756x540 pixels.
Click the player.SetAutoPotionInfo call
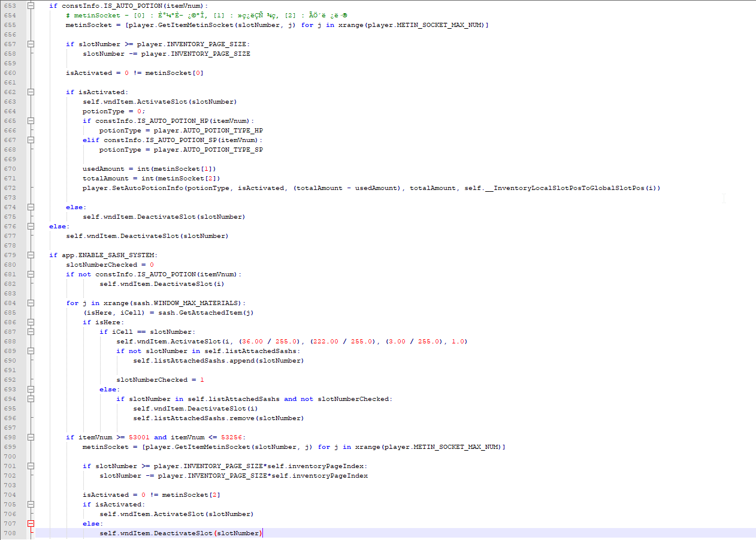click(x=371, y=188)
